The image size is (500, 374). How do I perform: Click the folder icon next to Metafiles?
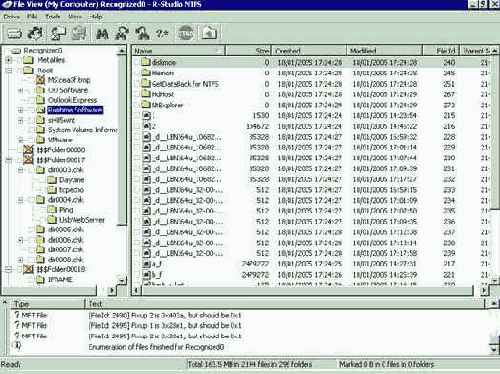tap(29, 60)
